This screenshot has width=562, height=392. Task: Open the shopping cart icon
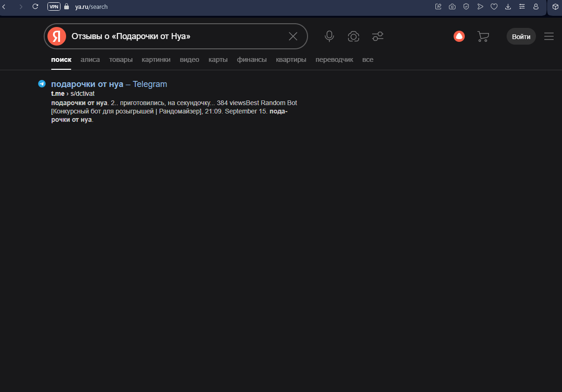(x=483, y=36)
